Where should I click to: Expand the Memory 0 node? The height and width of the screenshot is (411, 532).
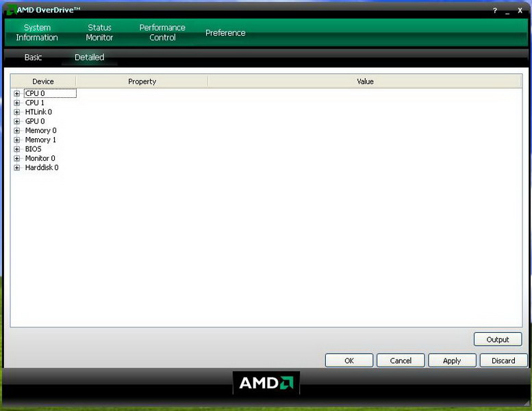tap(16, 131)
